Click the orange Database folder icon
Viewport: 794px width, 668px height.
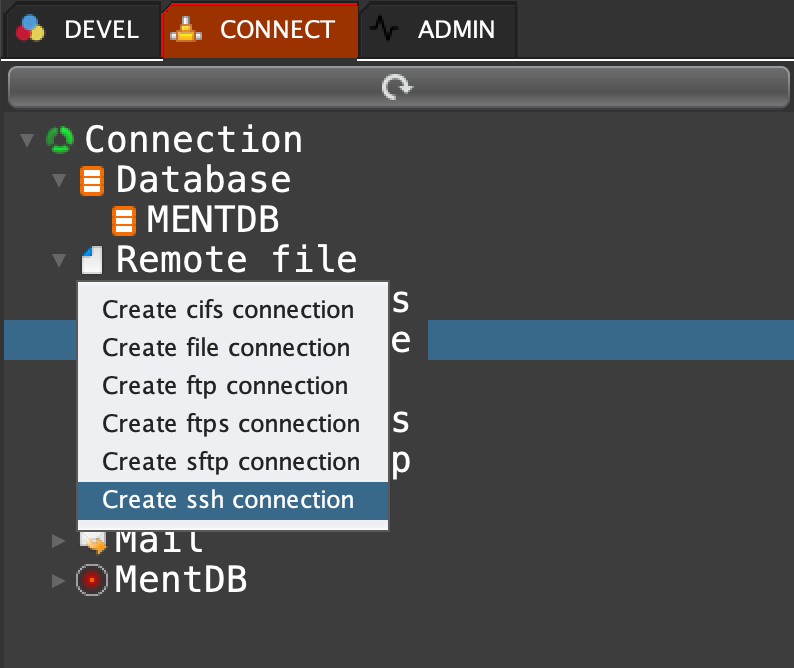pos(92,181)
